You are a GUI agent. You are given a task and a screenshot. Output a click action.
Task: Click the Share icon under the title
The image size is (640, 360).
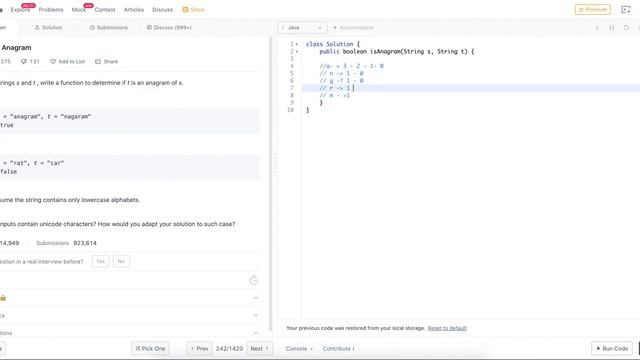[98, 62]
